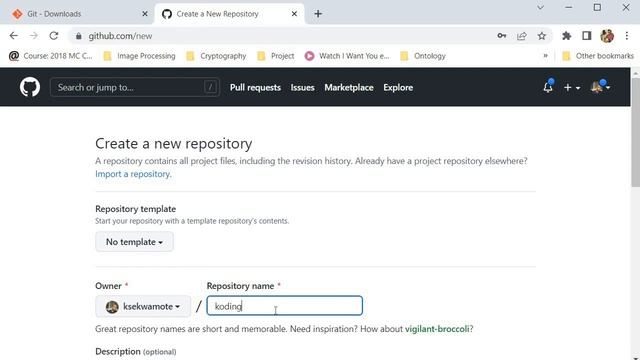
Task: Toggle the browser side panel icon
Action: (x=587, y=36)
